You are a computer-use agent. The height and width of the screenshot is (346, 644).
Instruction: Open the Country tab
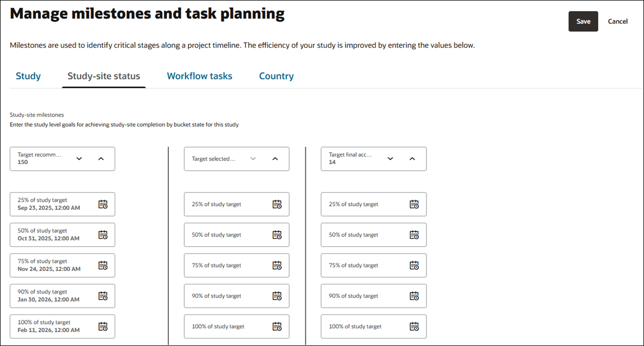tap(276, 76)
